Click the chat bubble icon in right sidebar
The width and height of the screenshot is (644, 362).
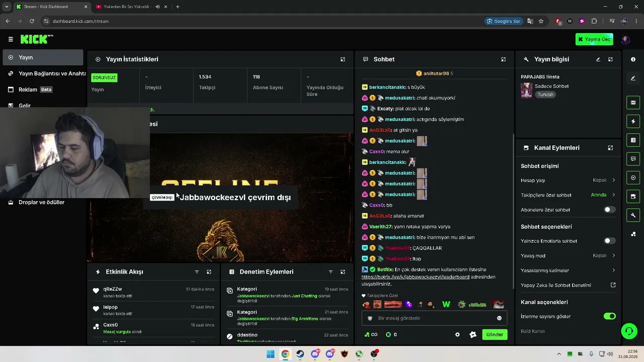633,159
